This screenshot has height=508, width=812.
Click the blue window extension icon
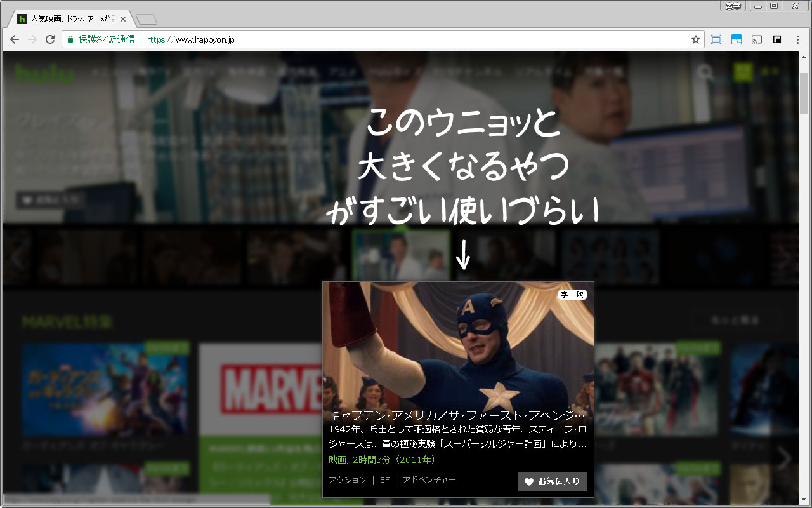click(737, 39)
